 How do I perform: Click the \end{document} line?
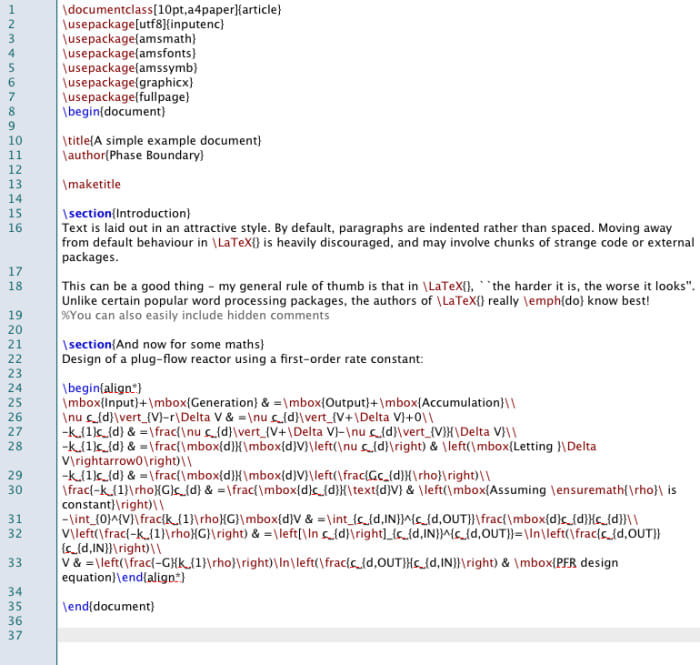(108, 607)
